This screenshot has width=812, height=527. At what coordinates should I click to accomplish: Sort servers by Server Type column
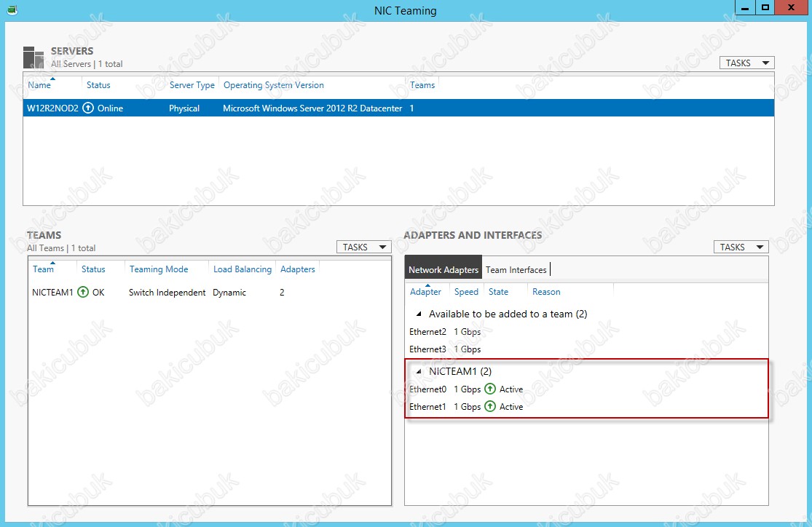click(x=192, y=85)
